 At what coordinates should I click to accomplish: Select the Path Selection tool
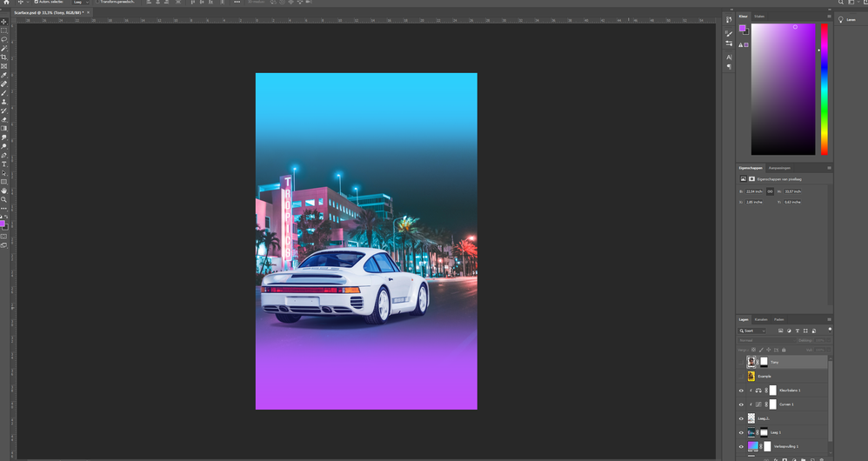[x=3, y=173]
